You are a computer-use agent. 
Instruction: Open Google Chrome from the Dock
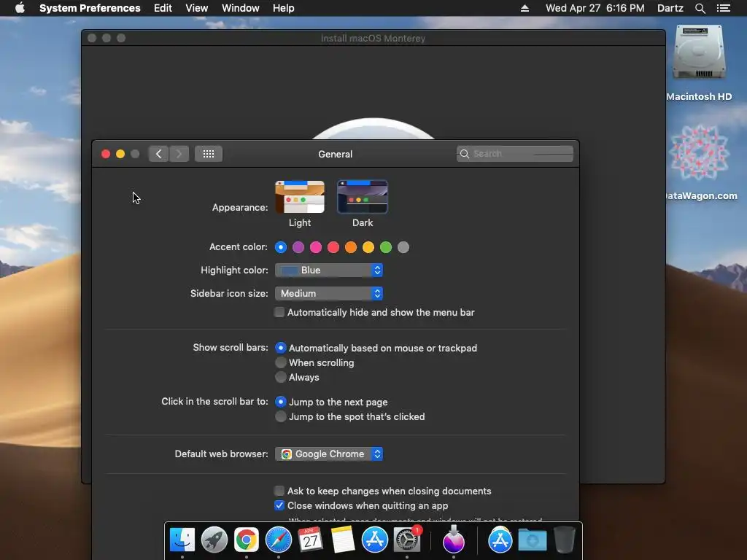point(247,540)
